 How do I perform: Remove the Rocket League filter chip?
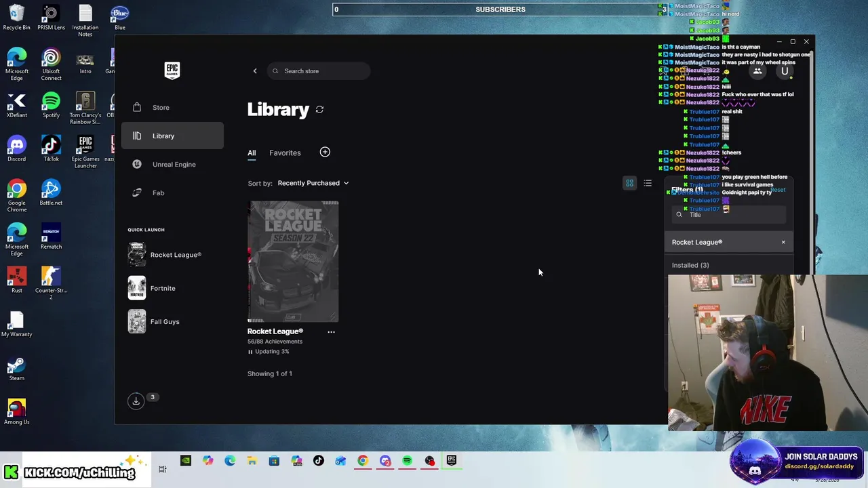tap(783, 242)
